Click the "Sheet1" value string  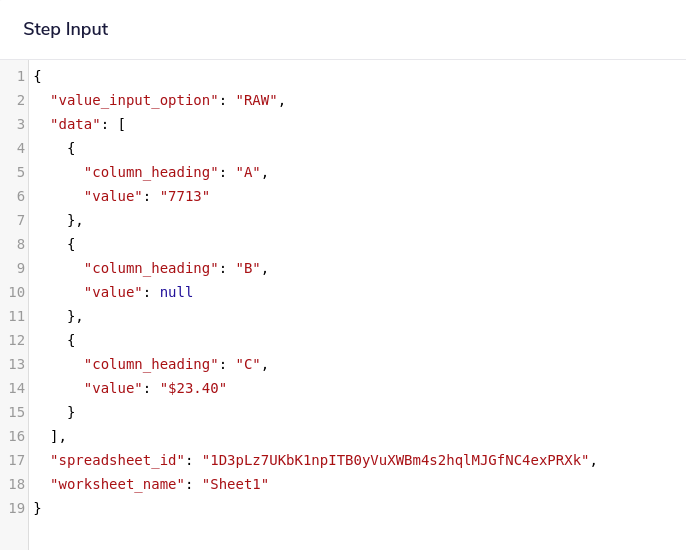[235, 484]
